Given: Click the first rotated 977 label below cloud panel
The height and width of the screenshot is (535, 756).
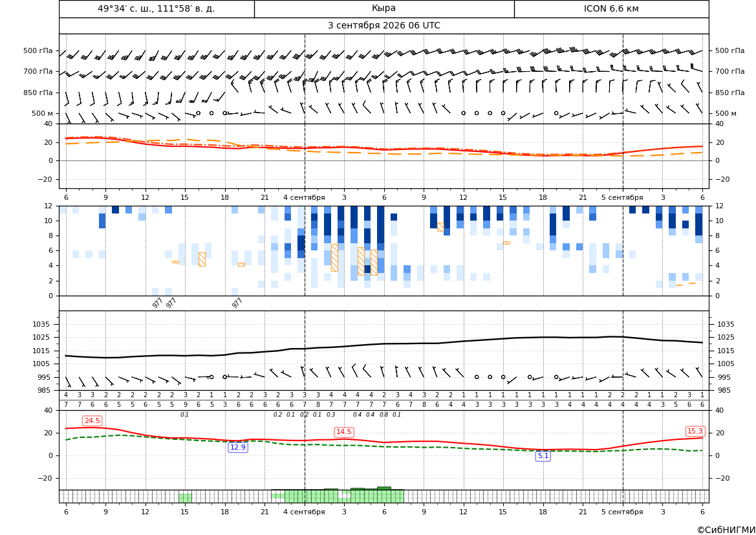Looking at the screenshot, I should pos(157,303).
